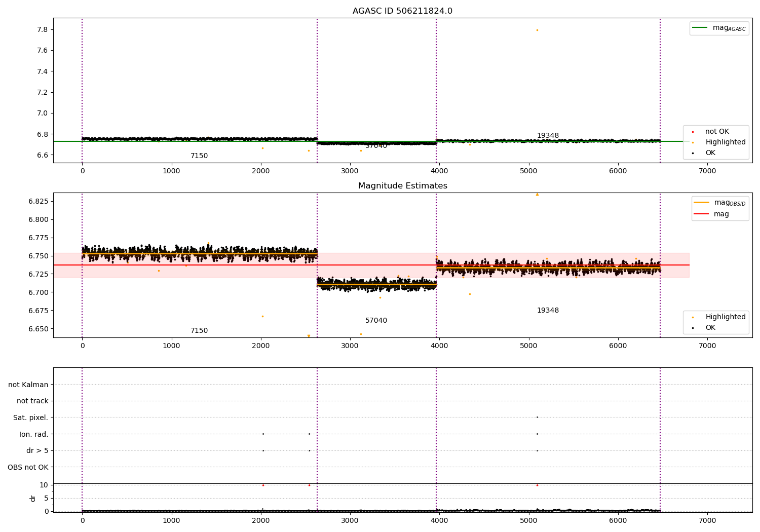Click obsid label '7150' in middle plot

[x=199, y=331]
